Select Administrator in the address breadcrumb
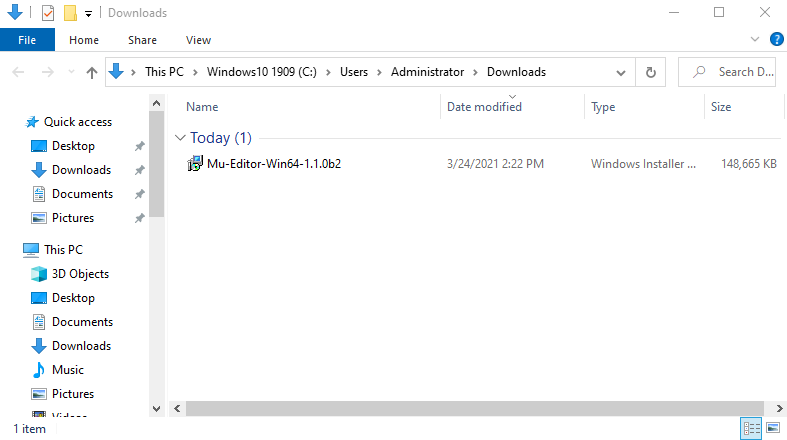Image resolution: width=787 pixels, height=440 pixels. click(x=428, y=72)
